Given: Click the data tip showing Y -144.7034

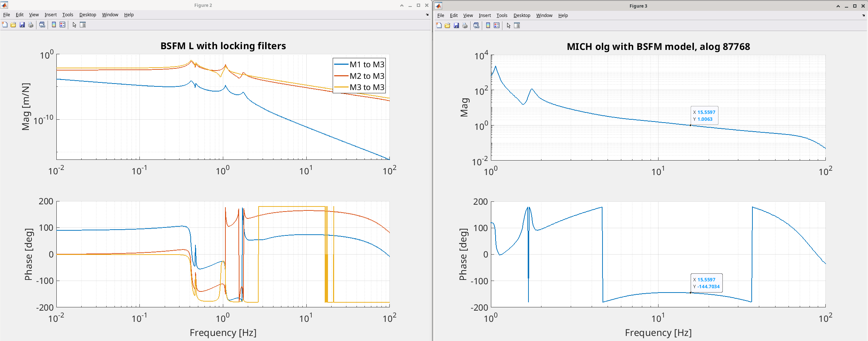Looking at the screenshot, I should point(707,283).
